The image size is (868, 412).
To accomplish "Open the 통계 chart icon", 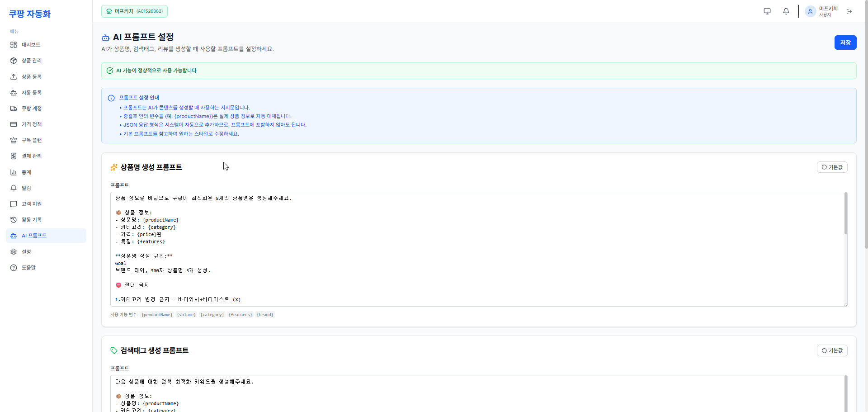I will click(x=14, y=172).
